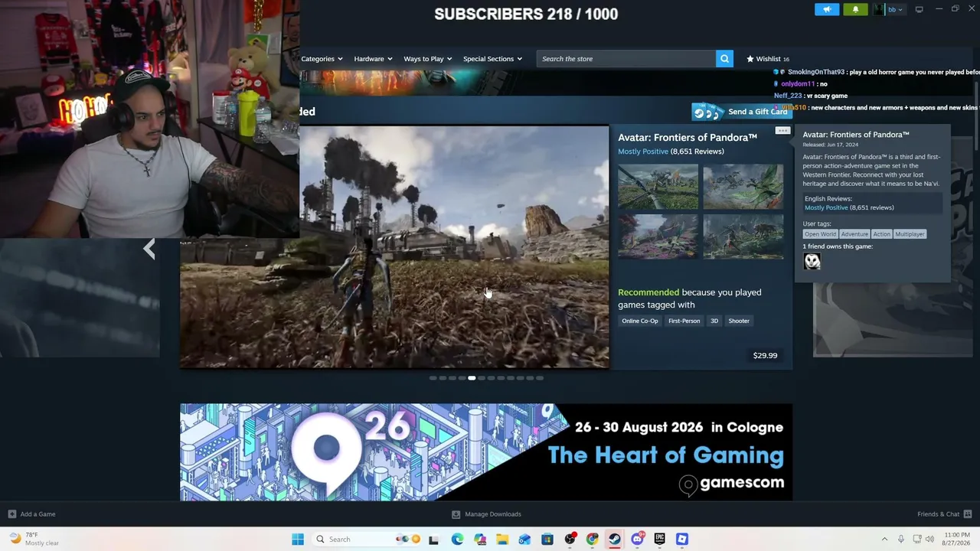Click the ellipsis button beside the Avatar title
This screenshot has width=980, height=551.
(782, 131)
